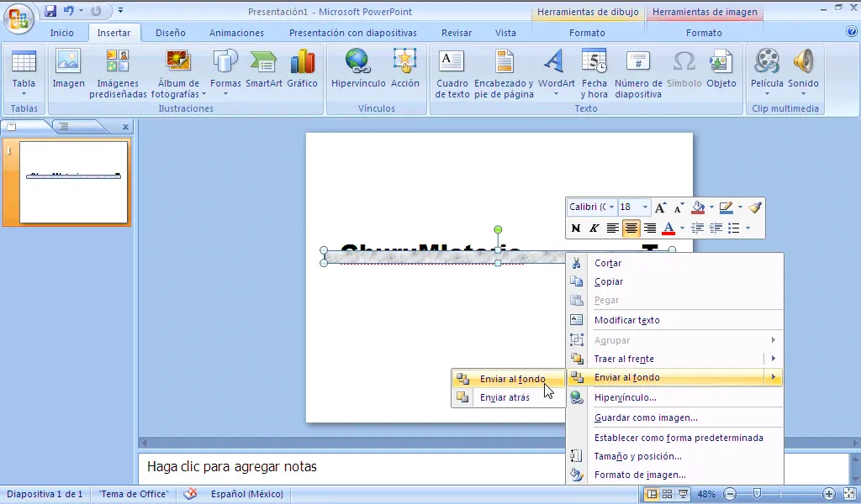861x504 pixels.
Task: Increase indent level in mini toolbar
Action: (716, 228)
